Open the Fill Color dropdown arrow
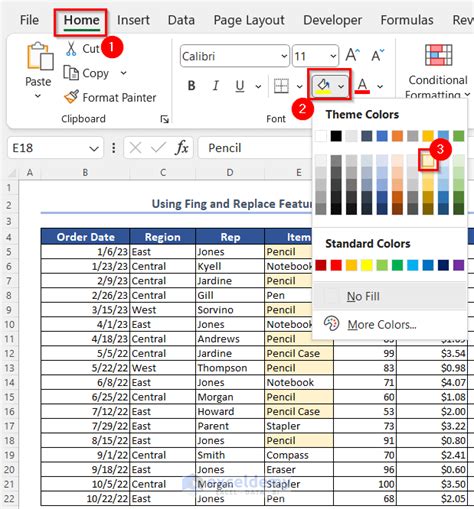 point(341,87)
